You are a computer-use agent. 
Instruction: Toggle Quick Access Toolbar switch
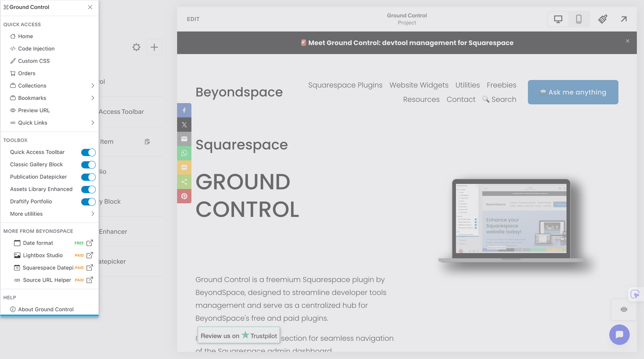(88, 153)
